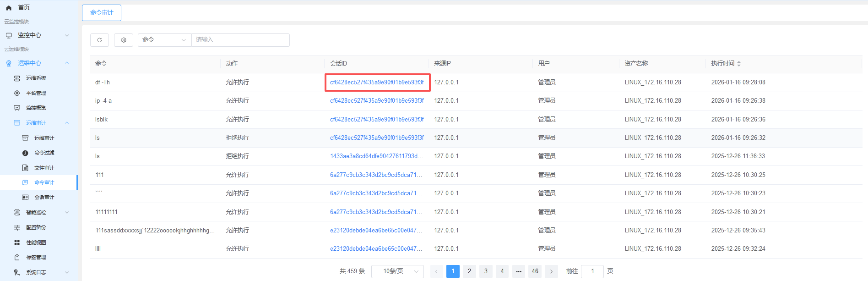Click current page 1 button
Image resolution: width=868 pixels, height=281 pixels.
click(453, 271)
